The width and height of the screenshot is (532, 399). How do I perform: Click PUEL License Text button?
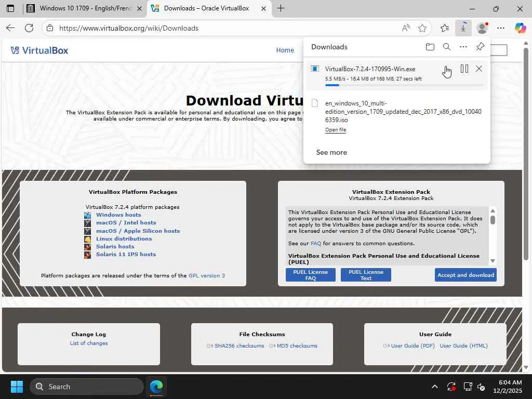point(366,275)
